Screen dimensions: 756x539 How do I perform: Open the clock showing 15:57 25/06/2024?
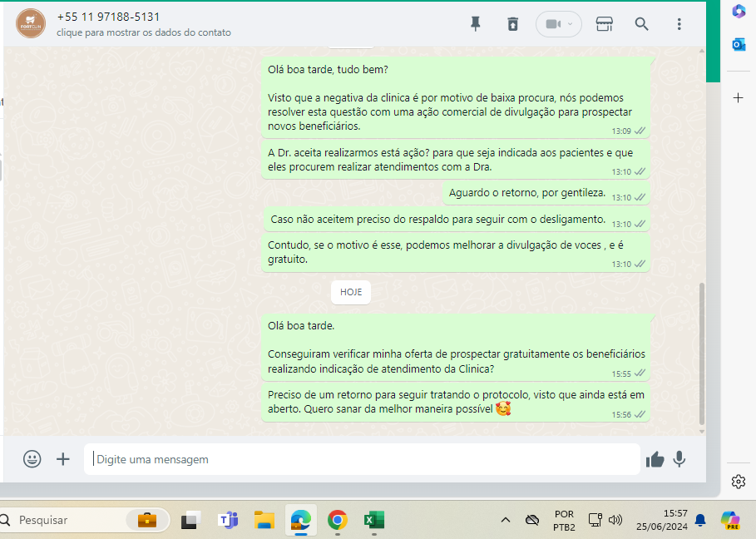point(662,520)
